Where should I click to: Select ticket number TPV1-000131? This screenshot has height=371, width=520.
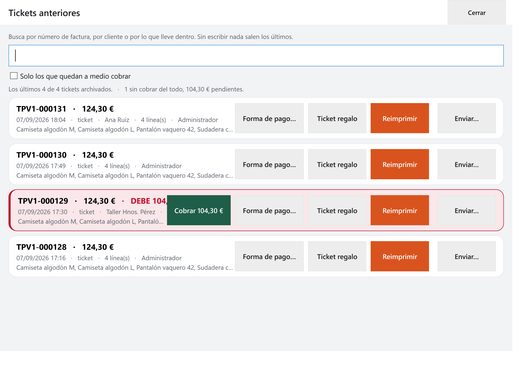tap(41, 109)
